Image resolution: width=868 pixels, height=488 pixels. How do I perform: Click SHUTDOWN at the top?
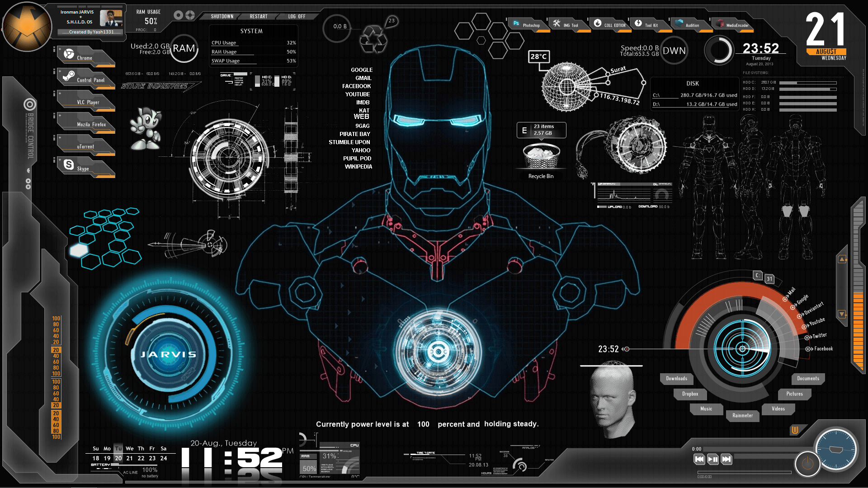(222, 16)
